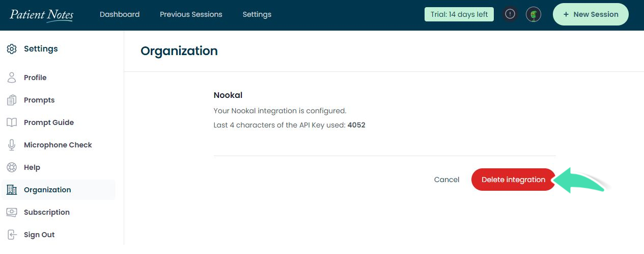Click the Organization building icon
644x254 pixels.
[11, 190]
